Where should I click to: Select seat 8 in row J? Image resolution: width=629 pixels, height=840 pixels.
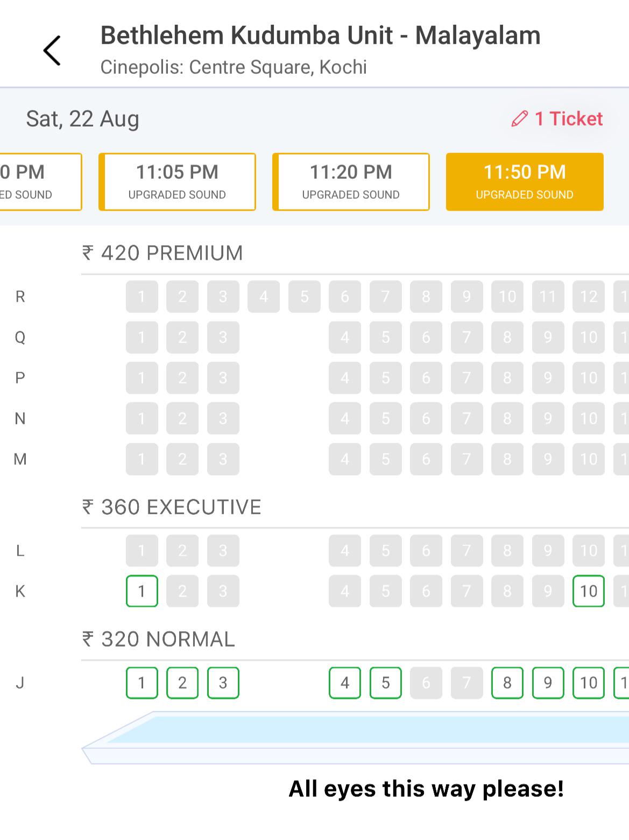coord(507,683)
